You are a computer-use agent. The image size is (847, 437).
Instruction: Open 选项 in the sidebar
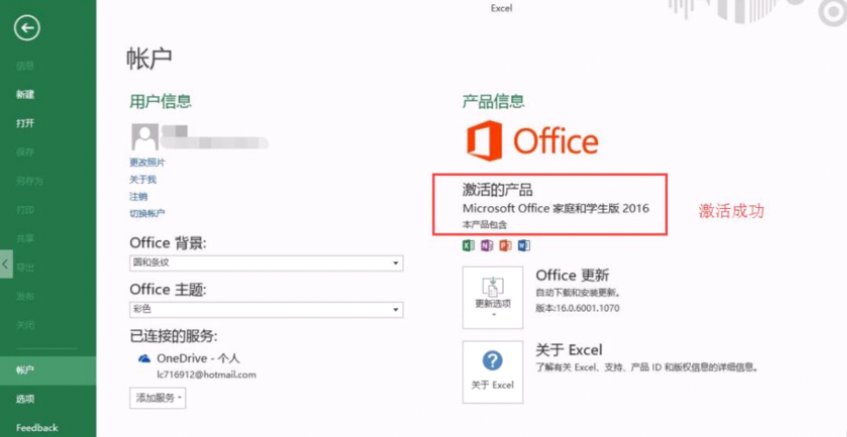point(25,399)
